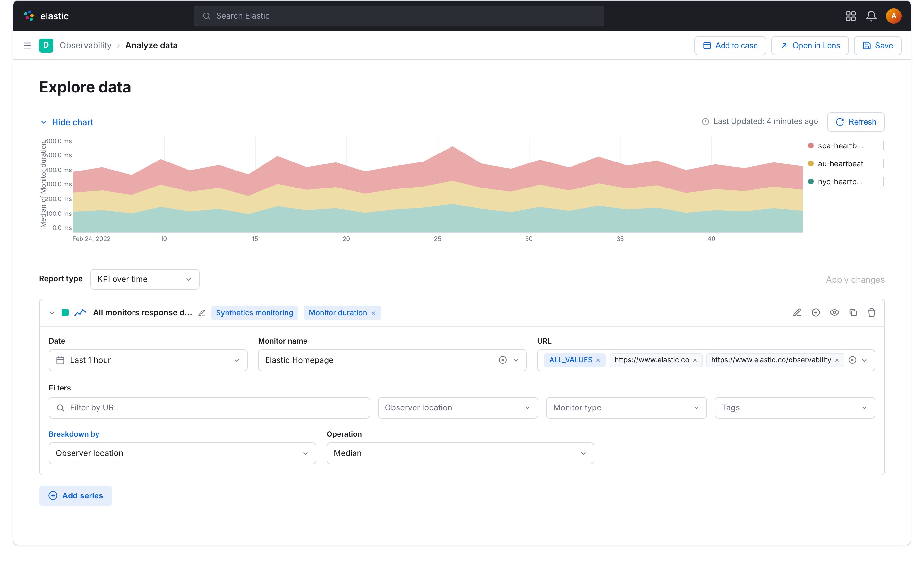This screenshot has height=578, width=924.
Task: Edit the series using the right-side pencil icon
Action: coord(797,313)
